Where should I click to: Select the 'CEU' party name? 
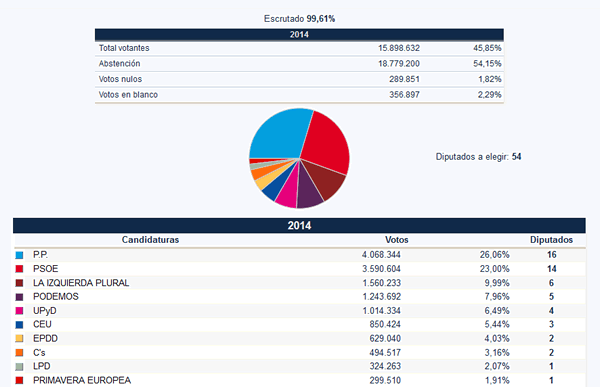(42, 325)
